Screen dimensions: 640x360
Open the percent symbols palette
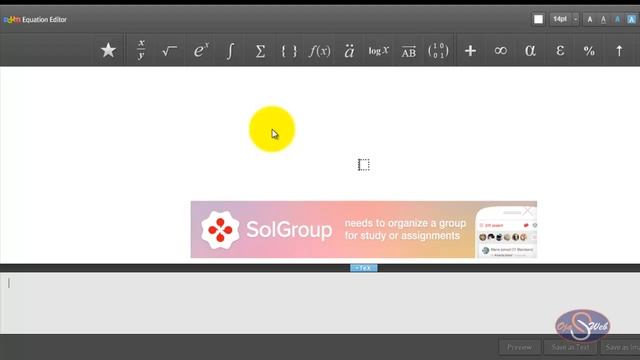tap(589, 51)
